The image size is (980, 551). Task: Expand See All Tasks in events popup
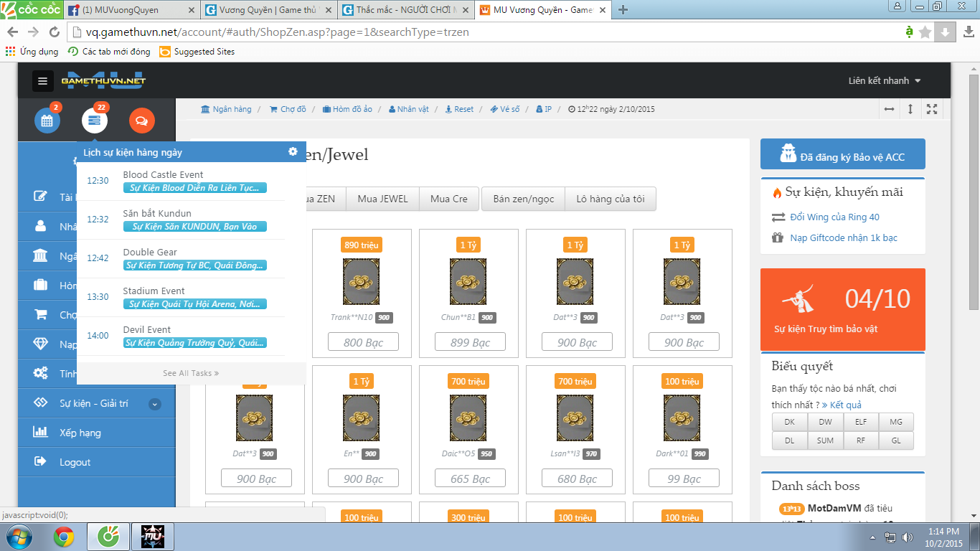[x=191, y=373]
